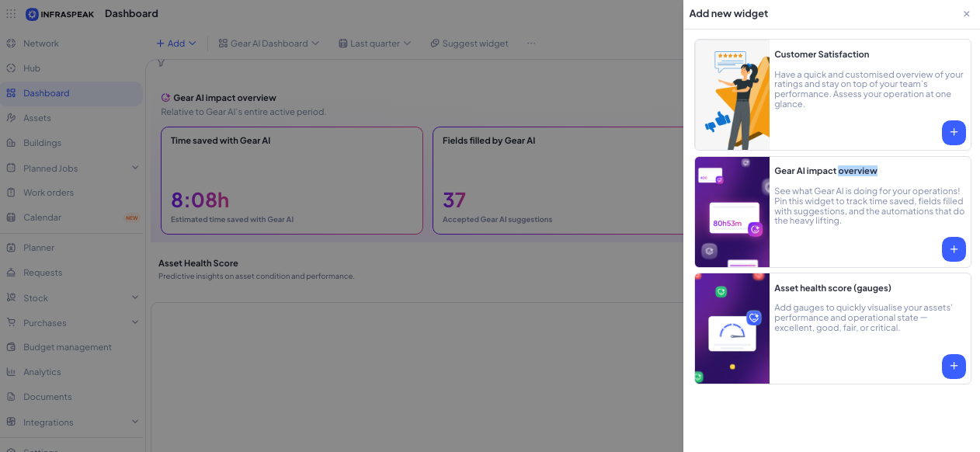The image size is (980, 452).
Task: Click the Asset Health Score heading
Action: click(198, 263)
